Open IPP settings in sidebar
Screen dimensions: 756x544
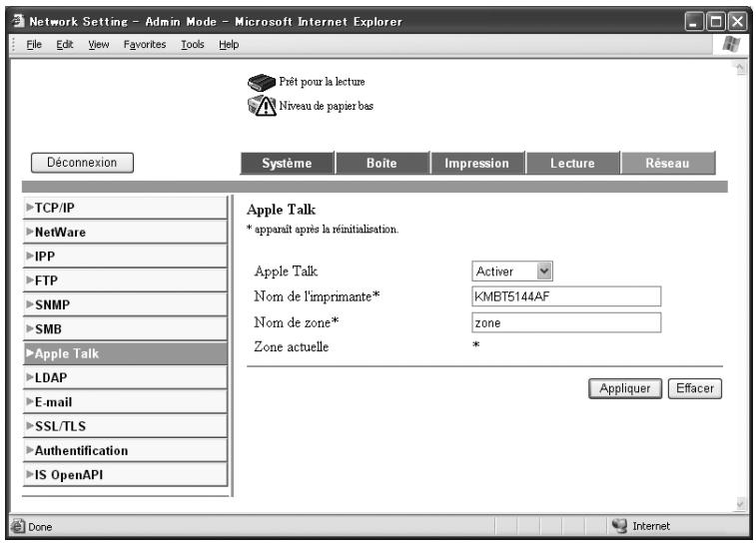click(x=125, y=257)
